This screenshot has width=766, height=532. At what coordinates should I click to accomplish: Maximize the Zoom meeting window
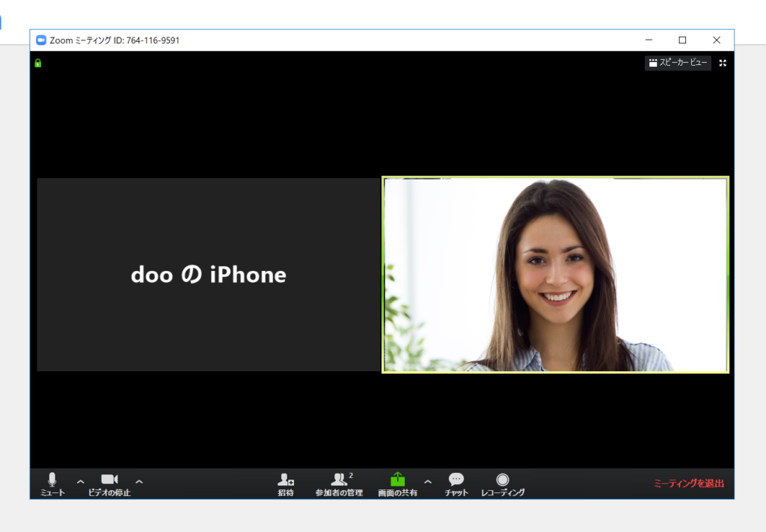pyautogui.click(x=682, y=40)
